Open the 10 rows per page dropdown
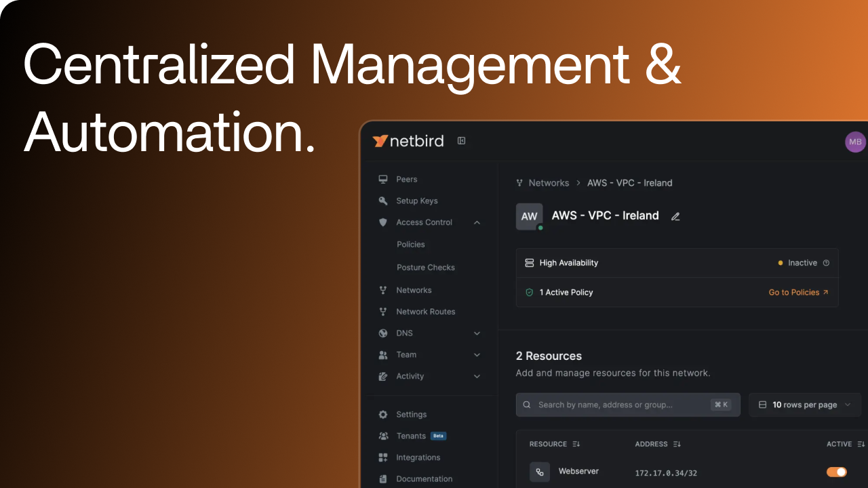The width and height of the screenshot is (868, 488). [804, 405]
